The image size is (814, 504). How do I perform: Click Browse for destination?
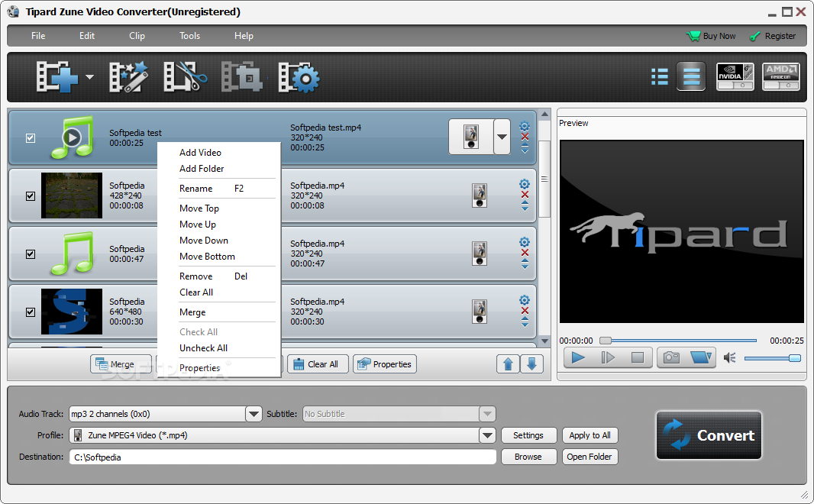(528, 457)
